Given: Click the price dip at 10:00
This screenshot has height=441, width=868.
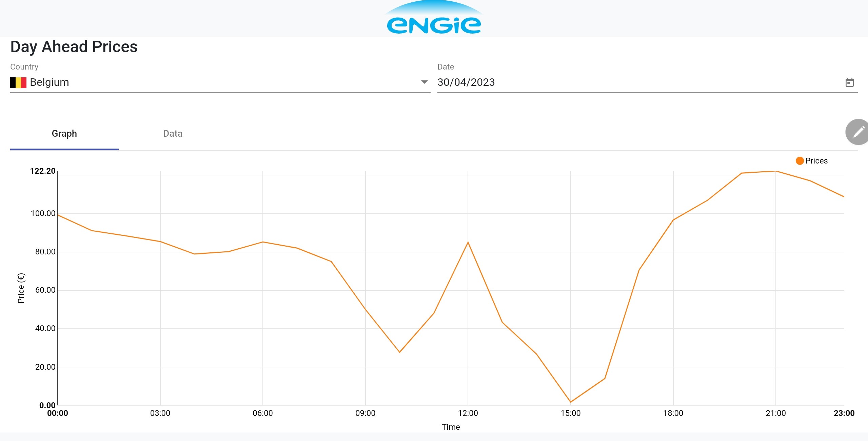Looking at the screenshot, I should [399, 352].
